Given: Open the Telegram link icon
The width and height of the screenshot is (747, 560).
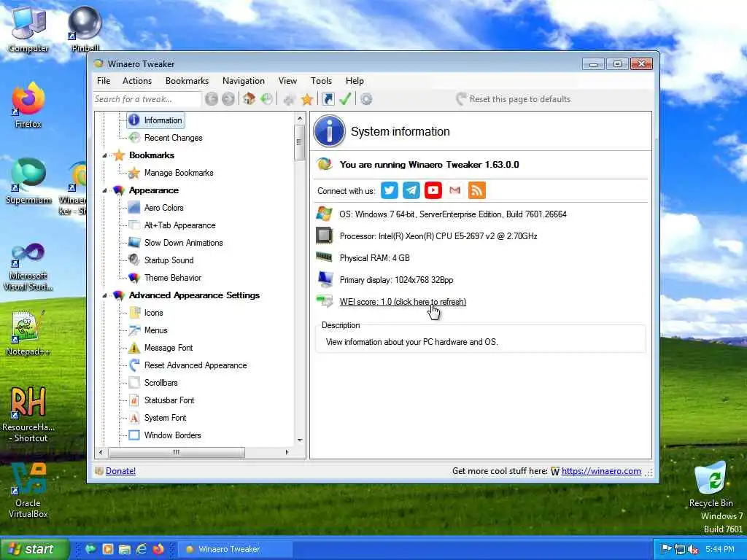Looking at the screenshot, I should coord(411,190).
